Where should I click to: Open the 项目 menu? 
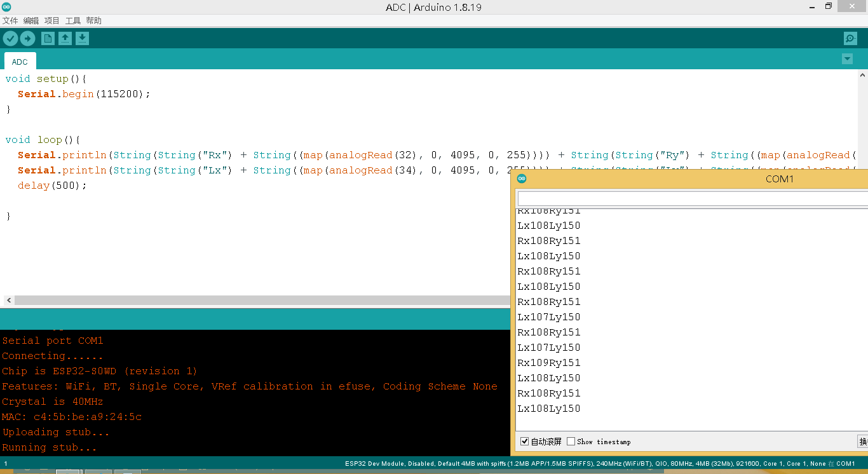(52, 21)
